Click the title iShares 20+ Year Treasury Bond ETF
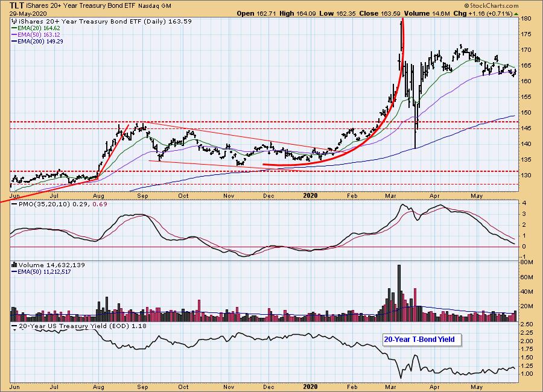The height and width of the screenshot is (392, 543). (x=81, y=5)
